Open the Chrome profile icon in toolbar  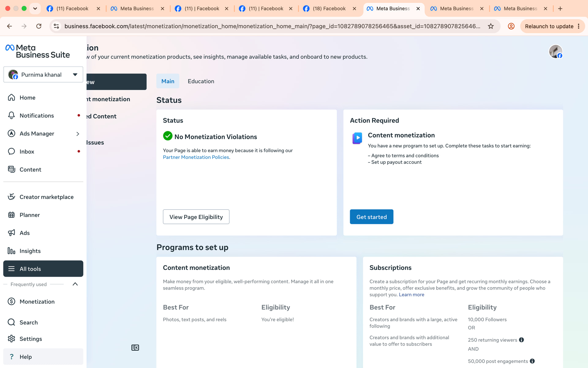(511, 26)
